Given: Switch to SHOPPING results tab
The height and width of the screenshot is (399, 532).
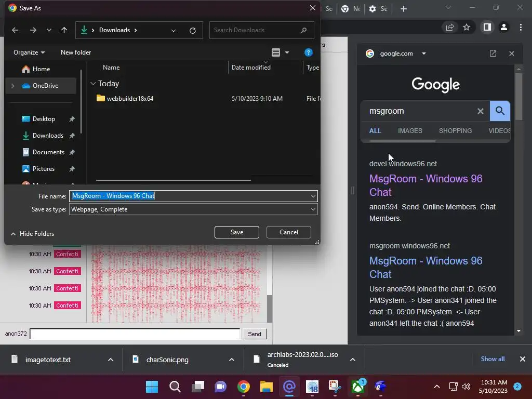Looking at the screenshot, I should point(455,131).
